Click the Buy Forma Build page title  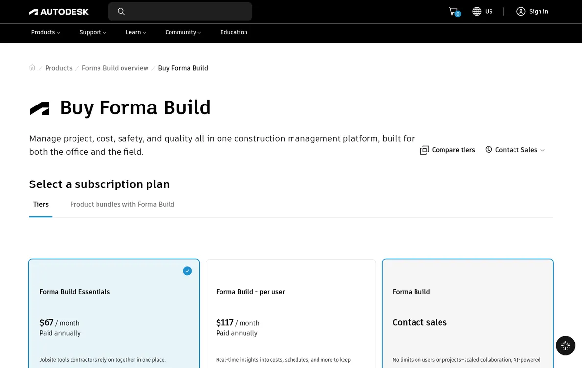[x=135, y=107]
